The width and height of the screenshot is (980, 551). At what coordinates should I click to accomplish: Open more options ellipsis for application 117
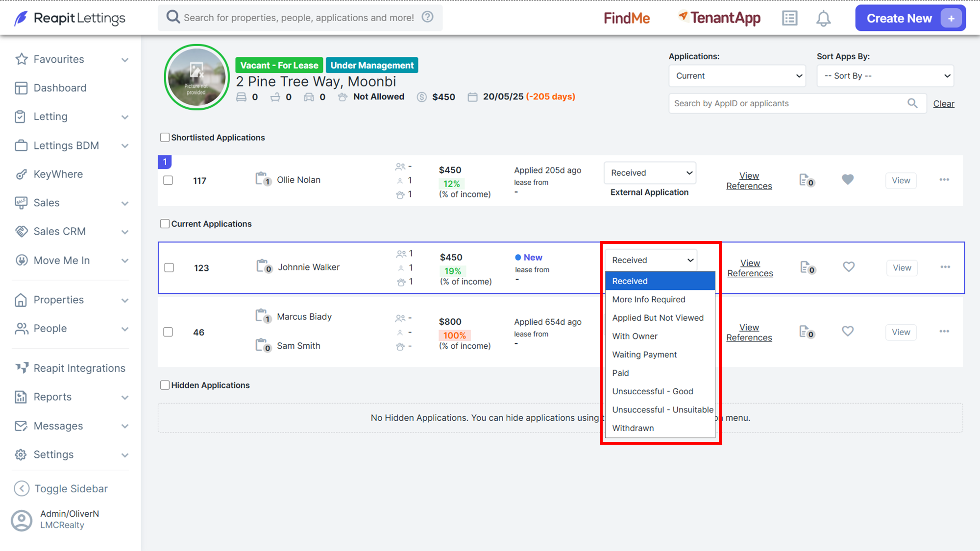944,180
